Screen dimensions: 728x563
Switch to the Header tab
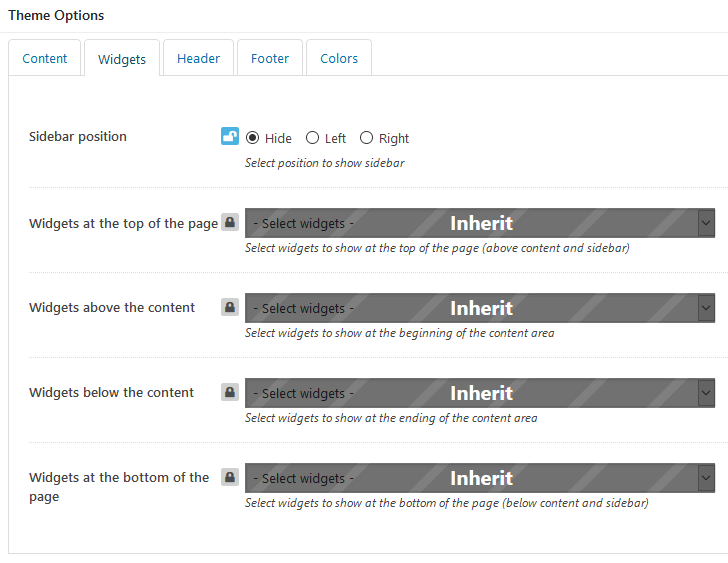(198, 58)
